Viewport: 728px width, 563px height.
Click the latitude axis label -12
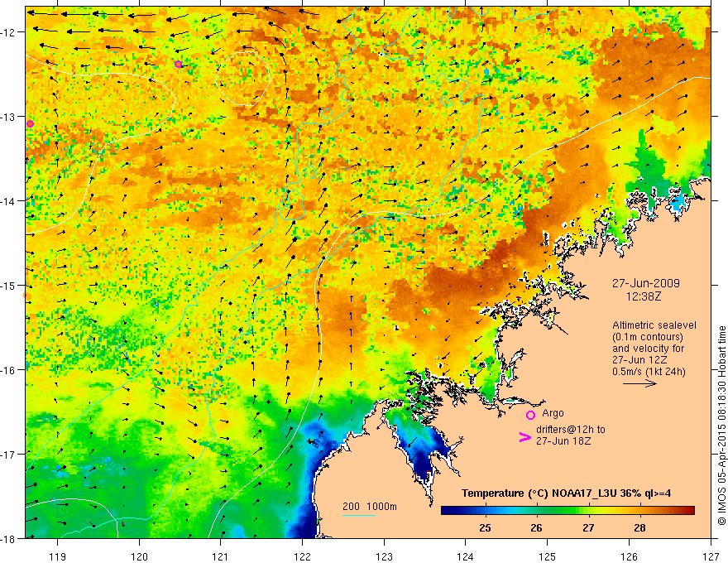pos(9,32)
